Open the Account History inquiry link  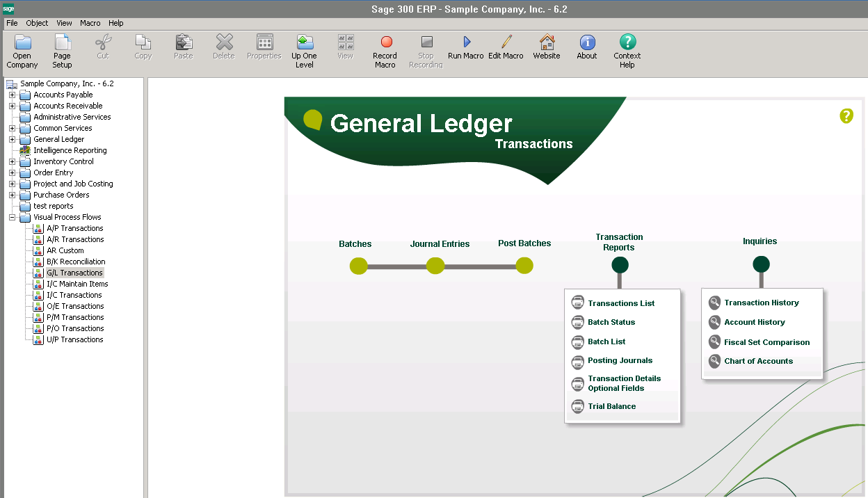(755, 322)
